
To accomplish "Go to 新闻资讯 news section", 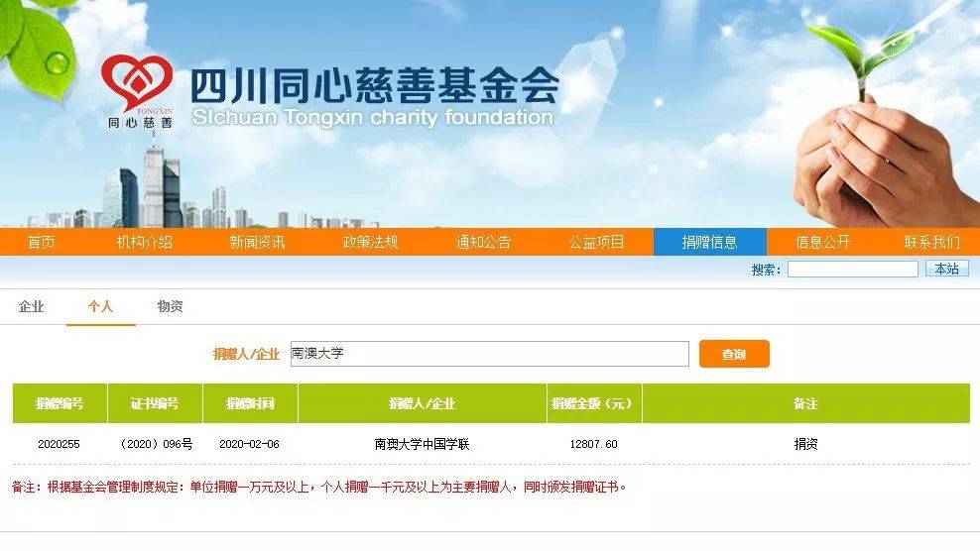I will [x=257, y=242].
